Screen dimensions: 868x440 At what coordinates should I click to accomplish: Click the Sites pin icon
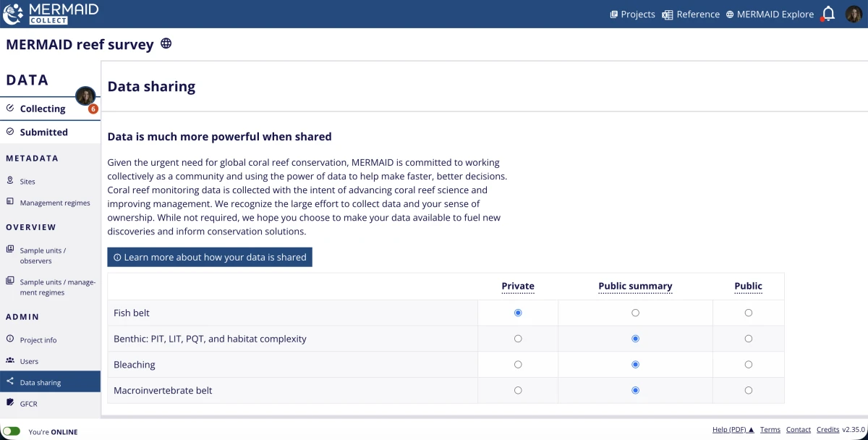point(10,181)
